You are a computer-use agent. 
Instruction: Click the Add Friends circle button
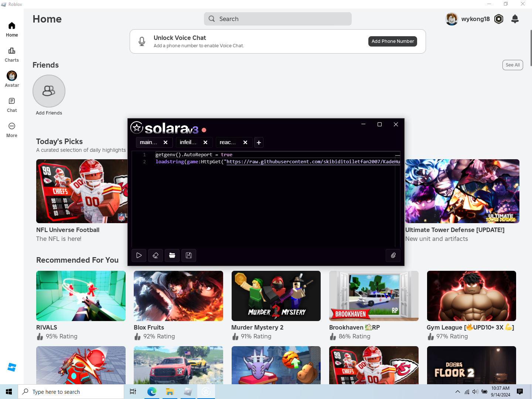click(x=49, y=91)
